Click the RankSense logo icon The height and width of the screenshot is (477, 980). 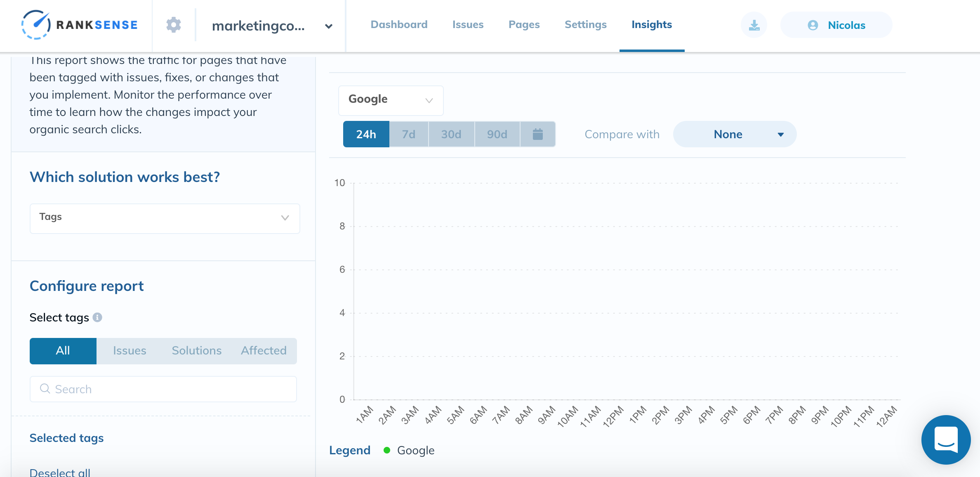tap(36, 25)
